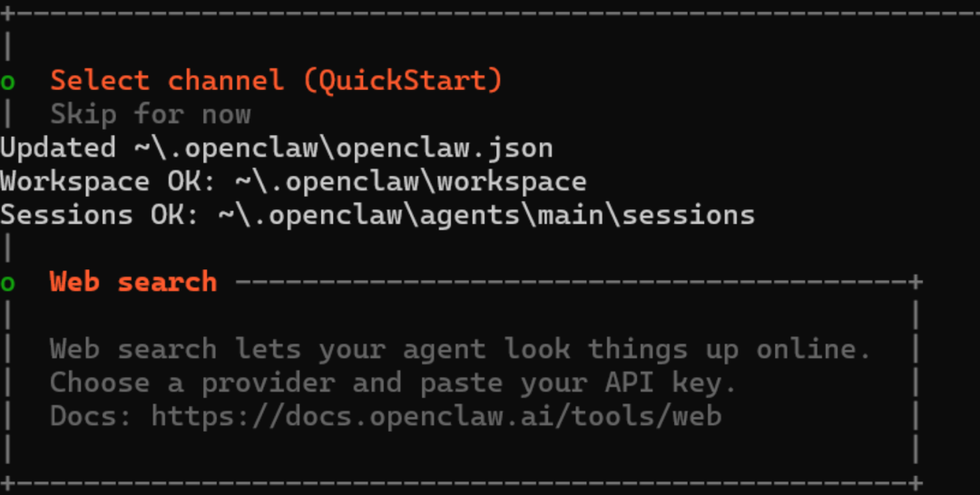
Task: Click the Web search section title
Action: (133, 282)
